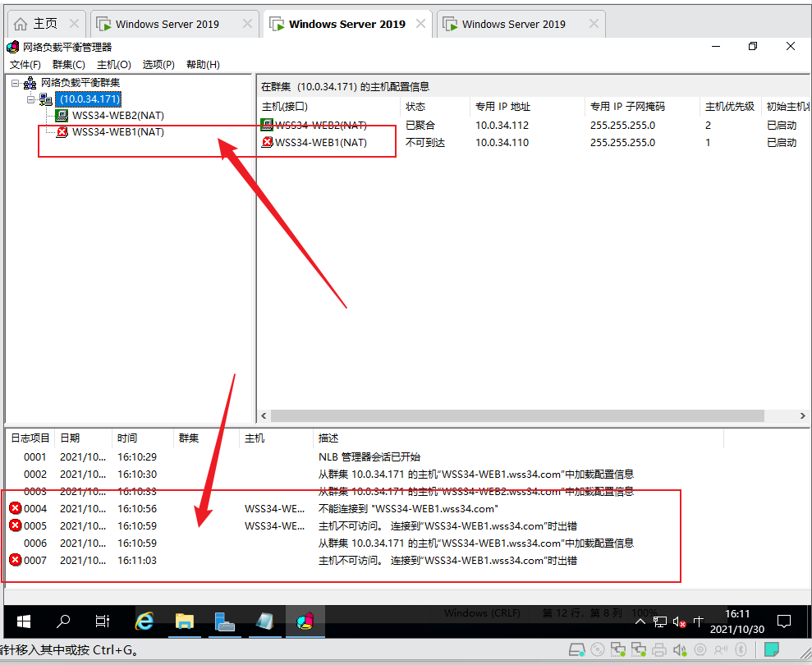The image size is (812, 665).
Task: Click the NLB root network icon
Action: [30, 83]
